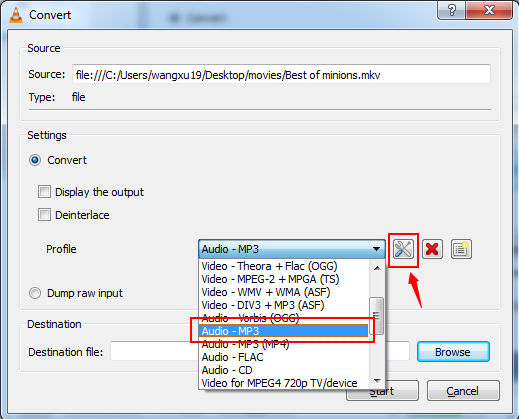Click the profile list scroll down arrow
The width and height of the screenshot is (519, 419).
(x=377, y=380)
